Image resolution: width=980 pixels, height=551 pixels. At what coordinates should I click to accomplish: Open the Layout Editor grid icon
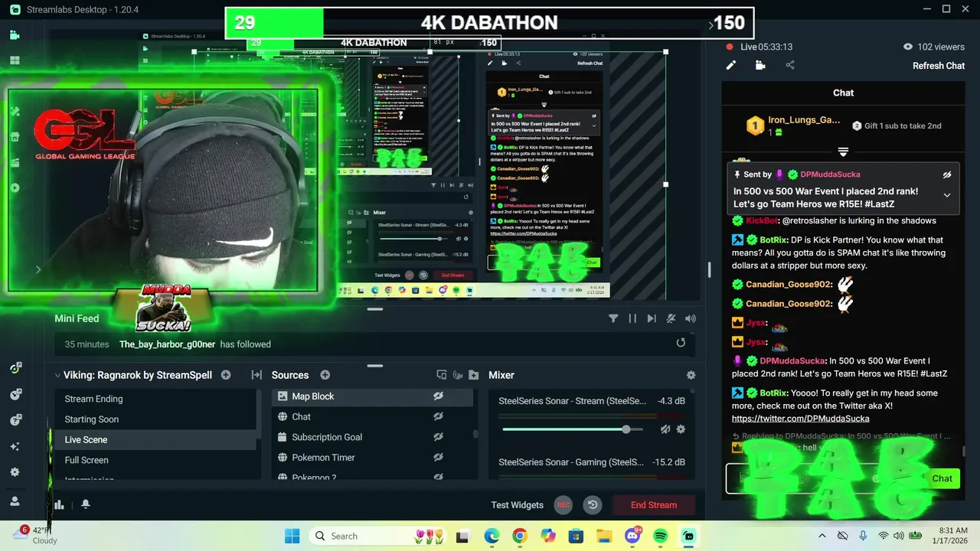[15, 60]
